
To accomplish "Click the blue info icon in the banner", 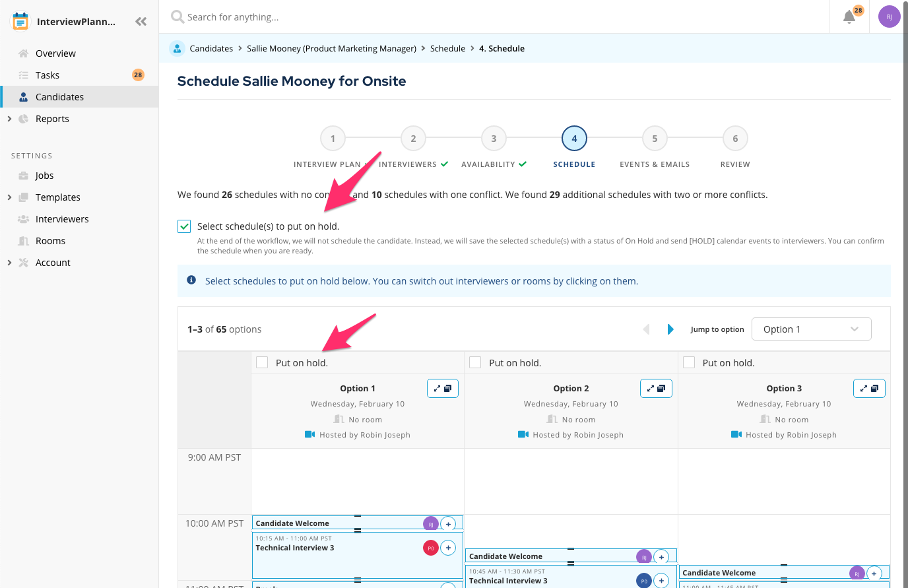I will pos(191,280).
